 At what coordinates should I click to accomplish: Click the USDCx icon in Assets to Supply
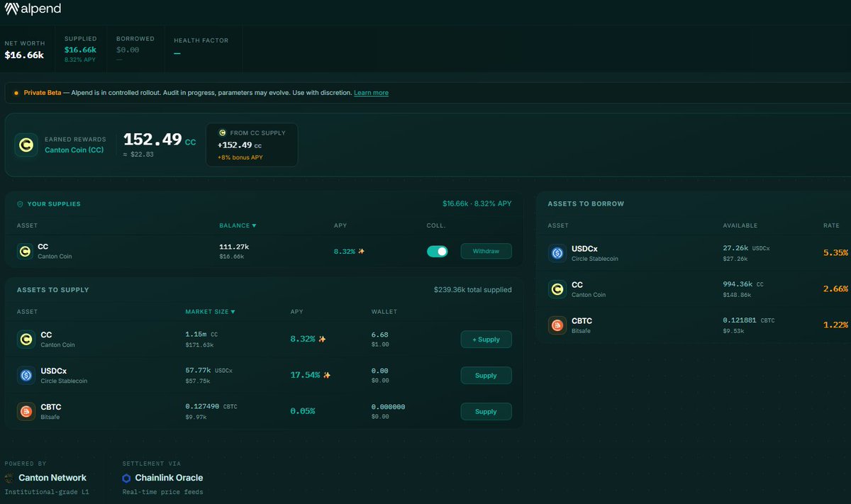26,375
